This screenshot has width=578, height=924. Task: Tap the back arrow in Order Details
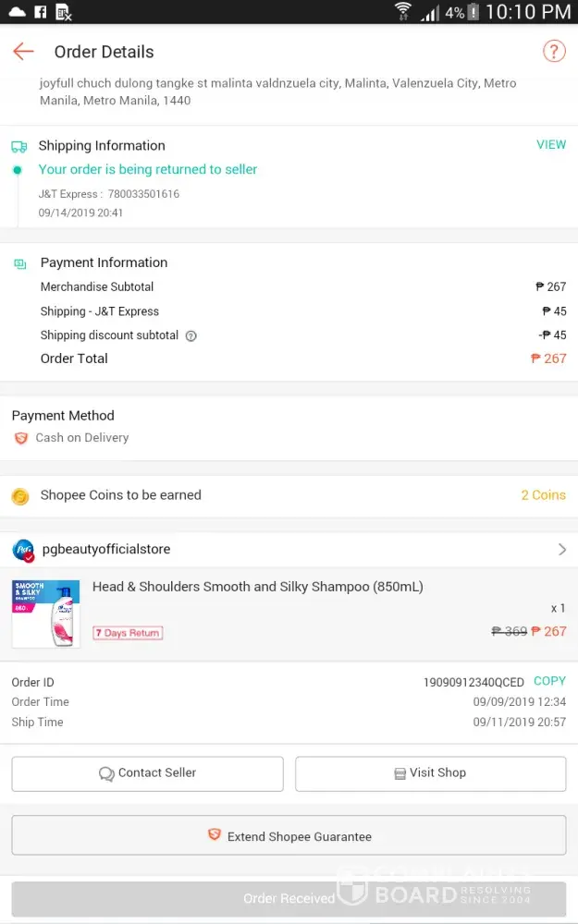pyautogui.click(x=23, y=52)
